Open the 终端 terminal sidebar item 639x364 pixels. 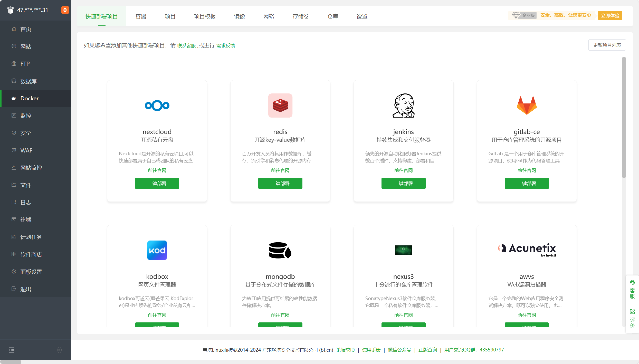[35, 220]
